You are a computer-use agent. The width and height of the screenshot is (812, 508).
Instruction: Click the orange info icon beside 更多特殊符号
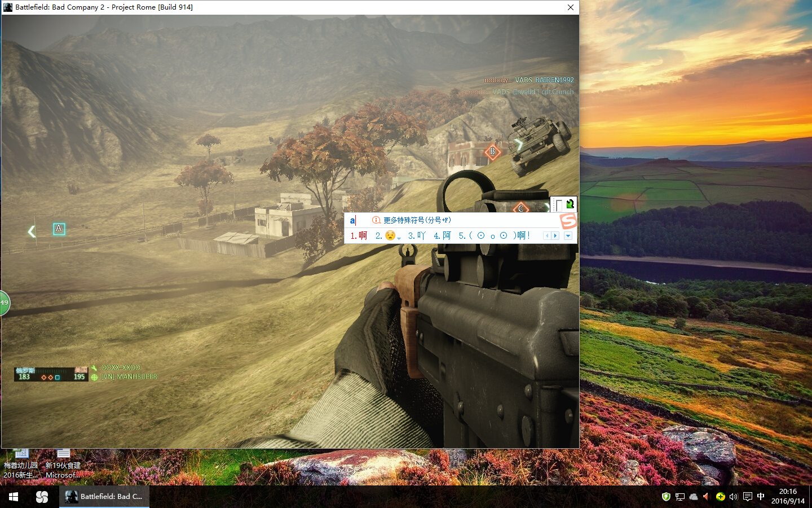tap(376, 220)
